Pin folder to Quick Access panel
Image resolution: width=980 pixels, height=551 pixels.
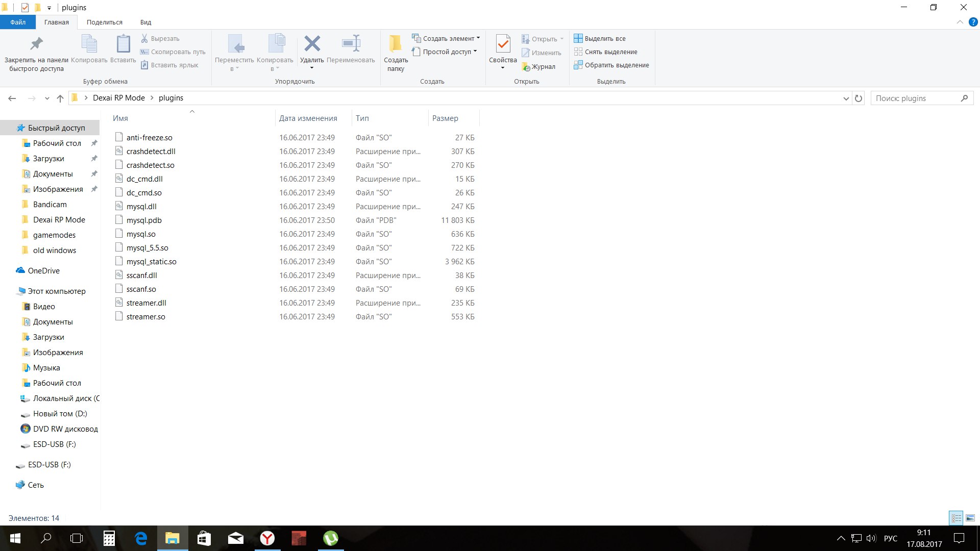[36, 54]
